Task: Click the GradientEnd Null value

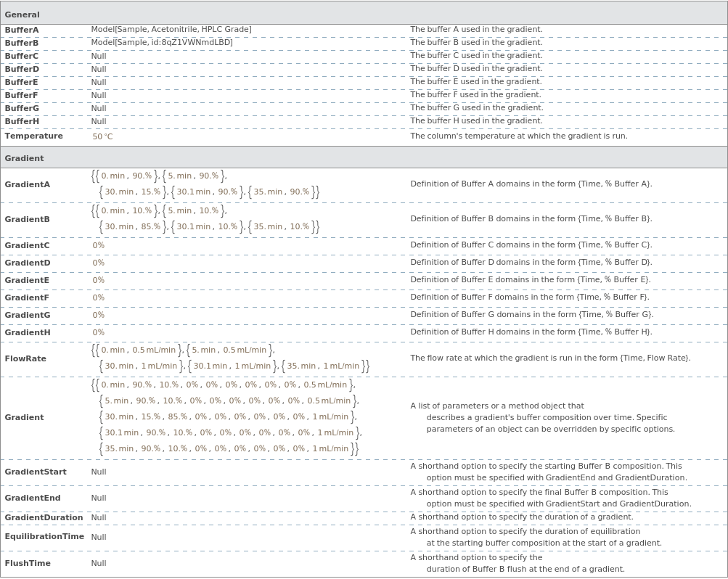Action: click(98, 498)
